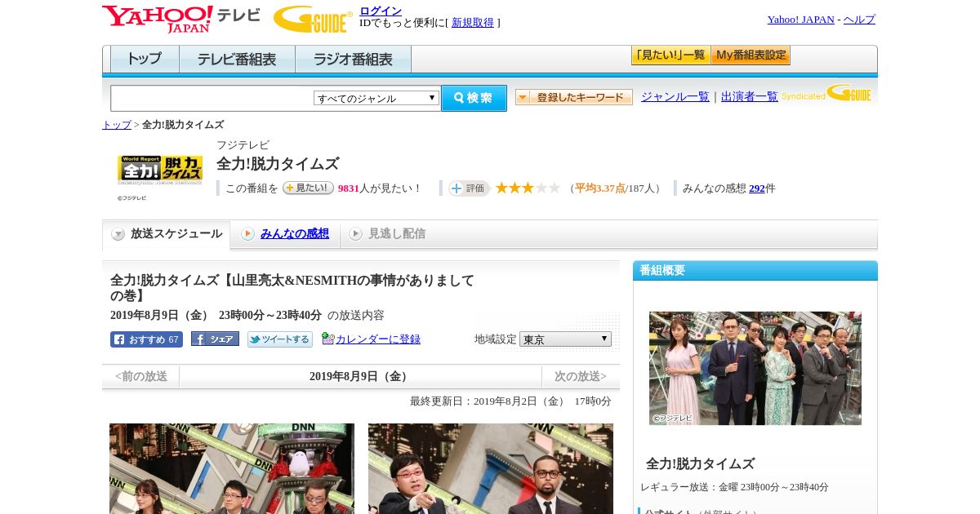Image resolution: width=980 pixels, height=514 pixels.
Task: Click the トップ breadcrumb link
Action: tap(117, 125)
